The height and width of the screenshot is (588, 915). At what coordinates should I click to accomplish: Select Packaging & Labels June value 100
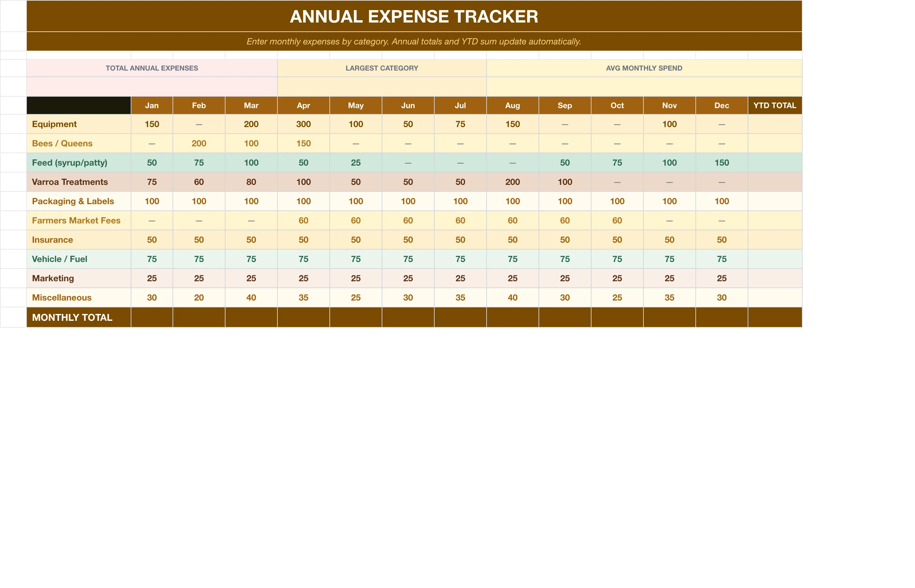(x=408, y=201)
